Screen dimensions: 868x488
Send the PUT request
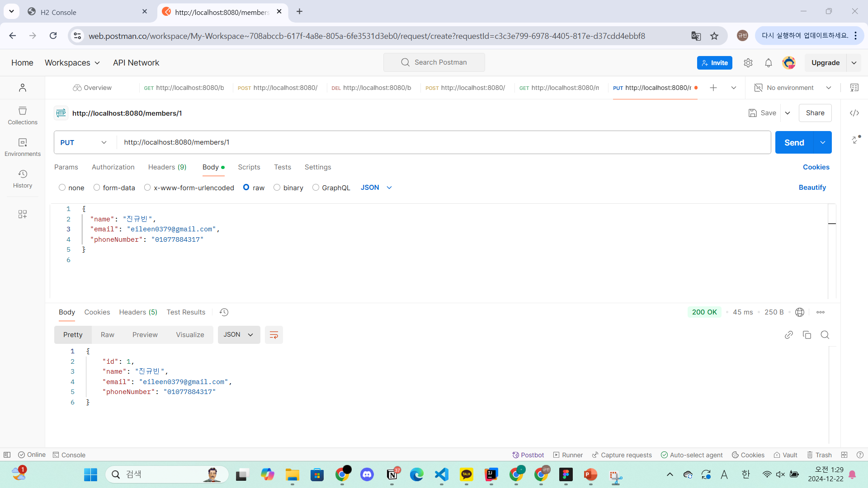tap(794, 142)
